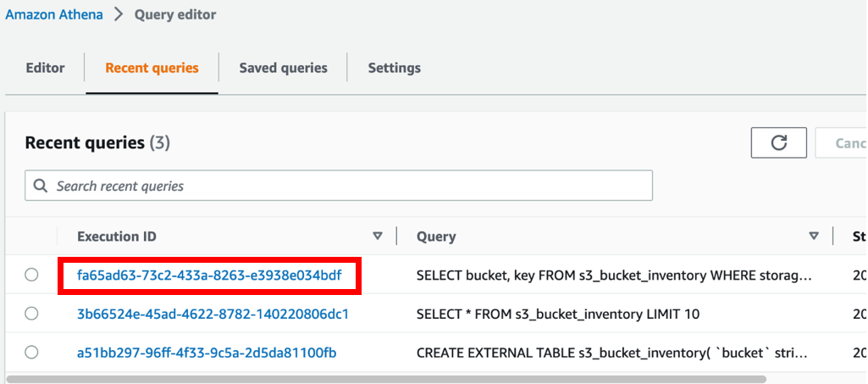Viewport: 868px width, 384px height.
Task: Switch to the Editor tab
Action: click(46, 68)
